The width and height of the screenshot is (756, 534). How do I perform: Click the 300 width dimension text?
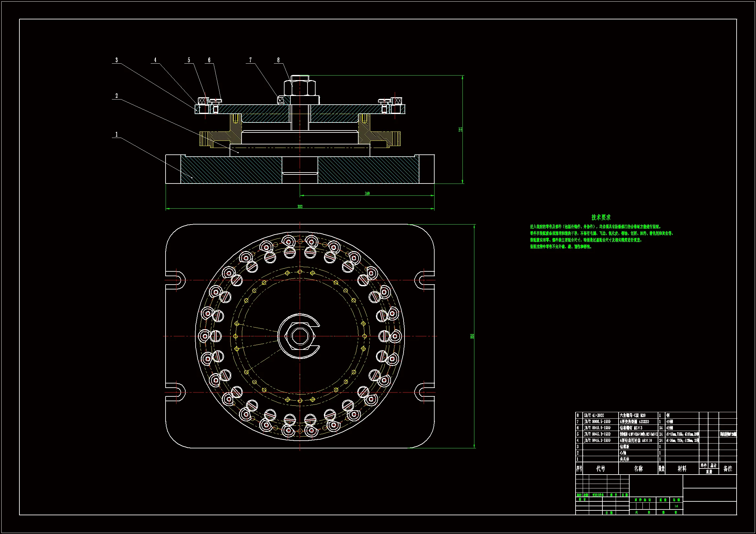[300, 207]
